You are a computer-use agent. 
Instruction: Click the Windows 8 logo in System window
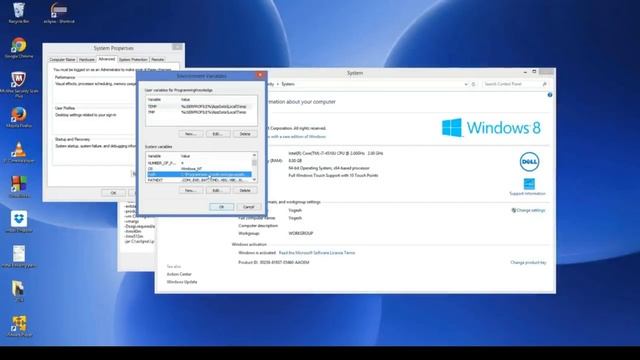(x=491, y=128)
